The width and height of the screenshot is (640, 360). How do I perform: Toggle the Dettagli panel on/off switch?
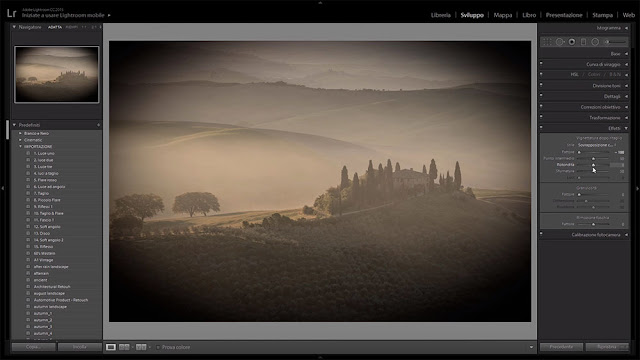541,96
